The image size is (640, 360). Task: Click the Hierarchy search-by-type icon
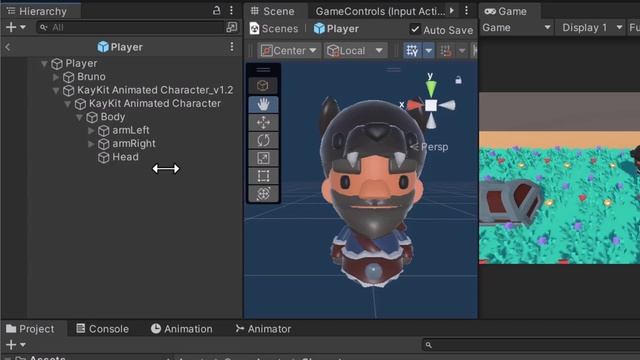pos(231,27)
